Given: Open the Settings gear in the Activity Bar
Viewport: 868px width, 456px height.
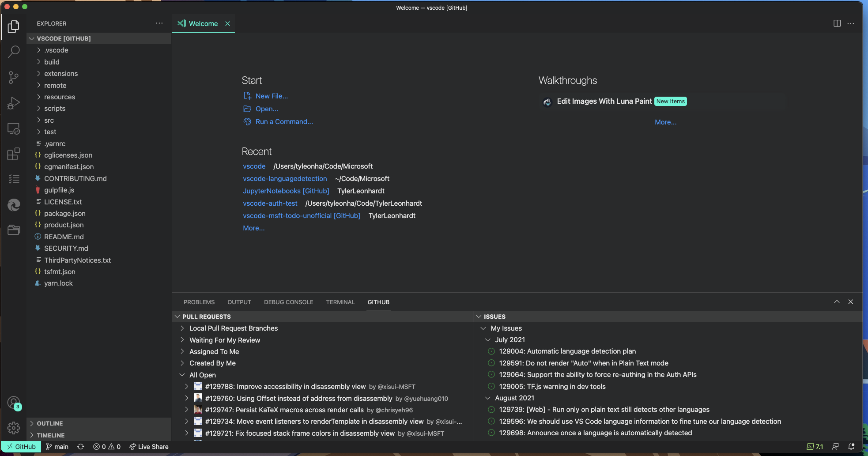Looking at the screenshot, I should click(14, 427).
